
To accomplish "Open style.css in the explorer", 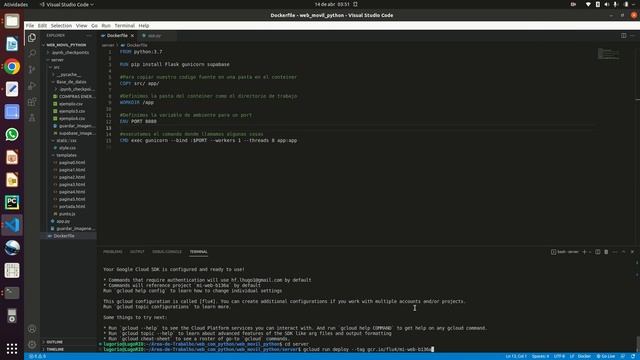I will coord(67,148).
